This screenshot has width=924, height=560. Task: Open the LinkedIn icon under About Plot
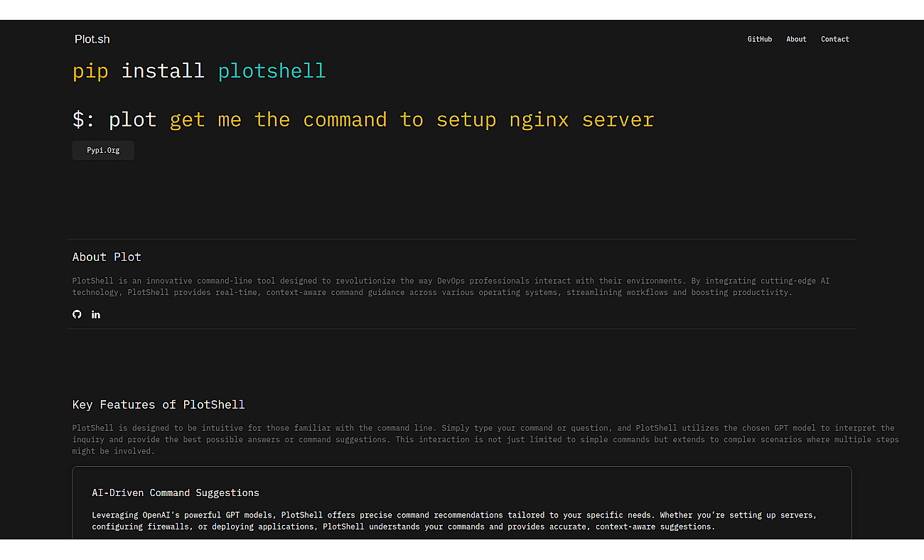coord(96,314)
